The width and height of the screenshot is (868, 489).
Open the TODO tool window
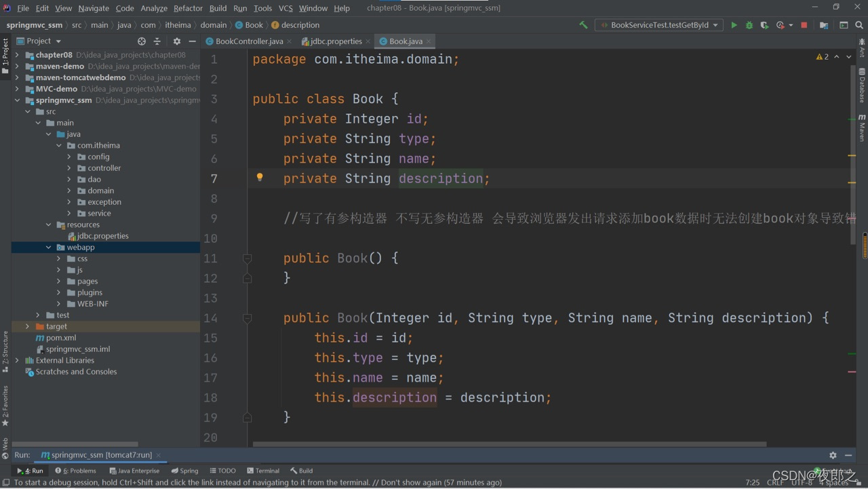tap(222, 470)
